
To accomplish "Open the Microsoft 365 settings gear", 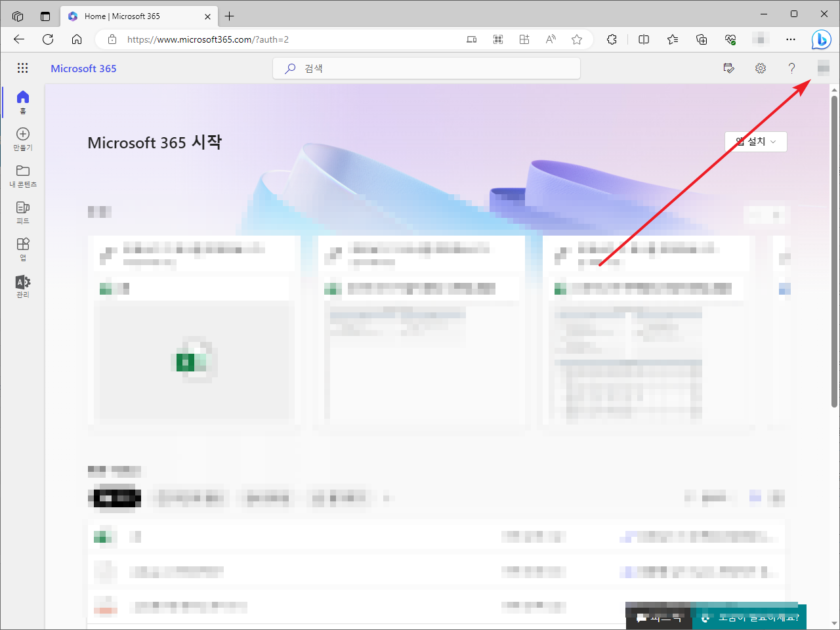I will [761, 68].
